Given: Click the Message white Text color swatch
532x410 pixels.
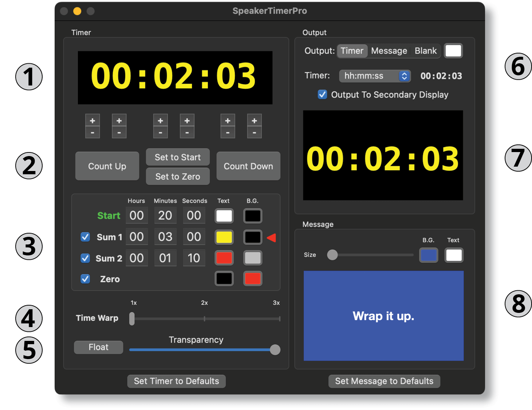Looking at the screenshot, I should 454,255.
